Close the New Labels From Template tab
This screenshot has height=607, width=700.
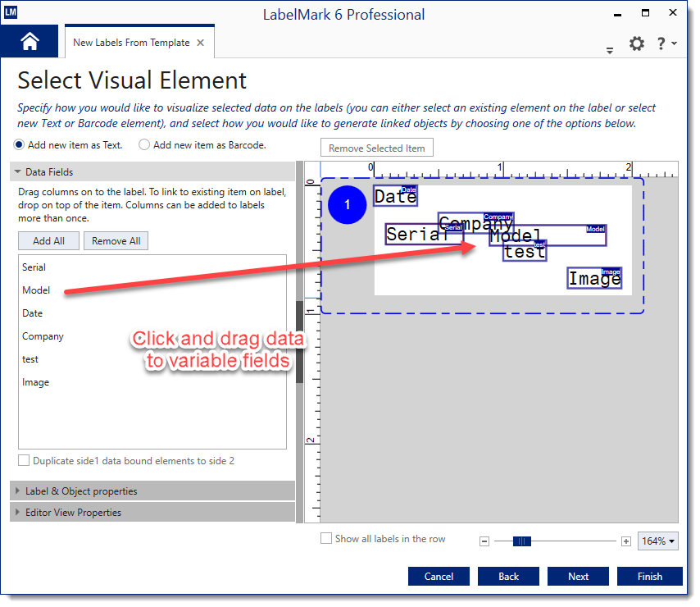point(201,43)
